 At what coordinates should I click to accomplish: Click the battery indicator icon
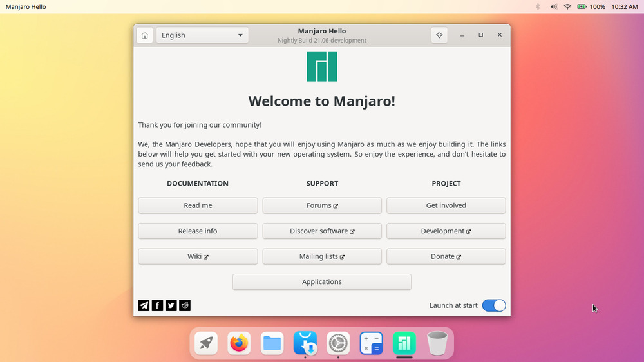coord(582,6)
